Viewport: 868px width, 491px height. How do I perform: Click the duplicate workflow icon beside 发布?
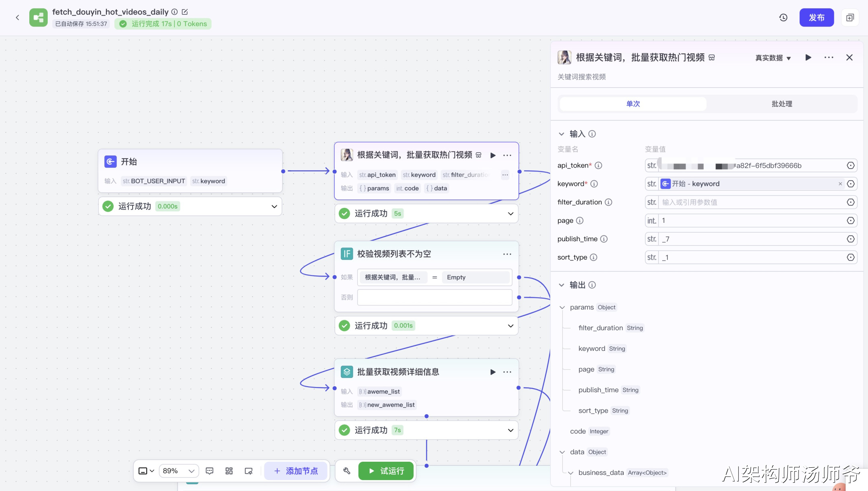[x=850, y=18]
